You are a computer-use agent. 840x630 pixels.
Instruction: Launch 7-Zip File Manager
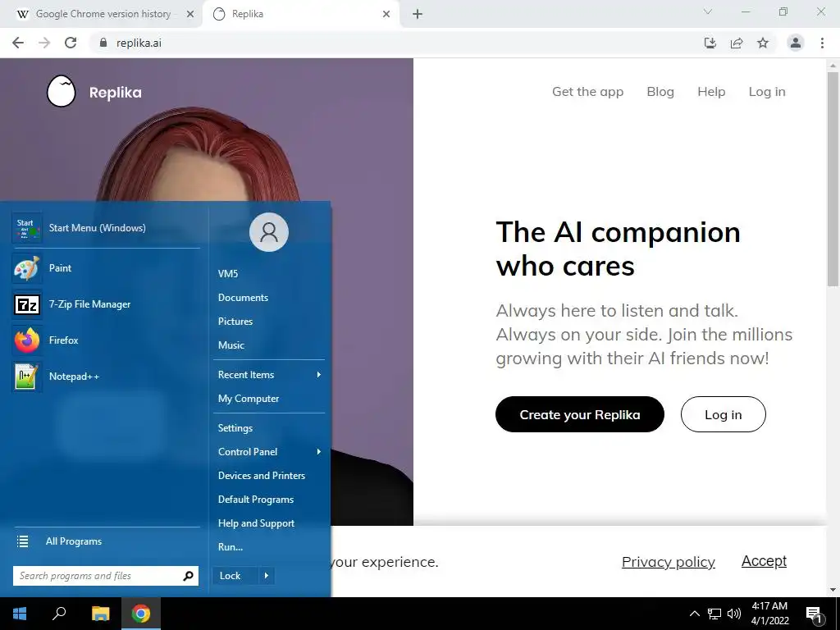point(106,304)
